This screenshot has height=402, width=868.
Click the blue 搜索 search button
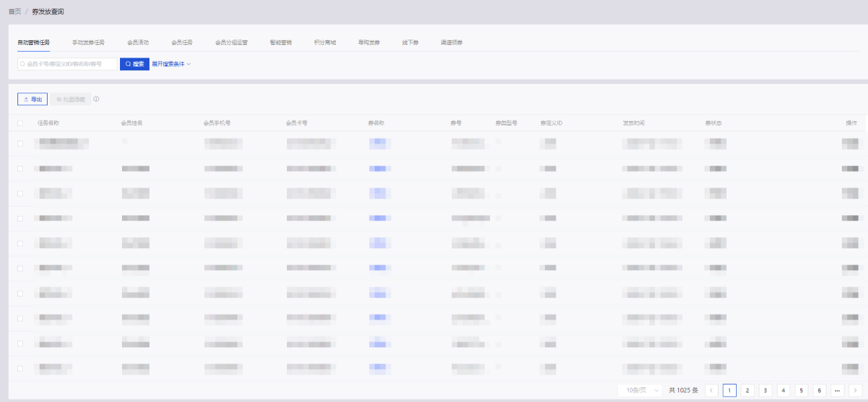tap(135, 64)
